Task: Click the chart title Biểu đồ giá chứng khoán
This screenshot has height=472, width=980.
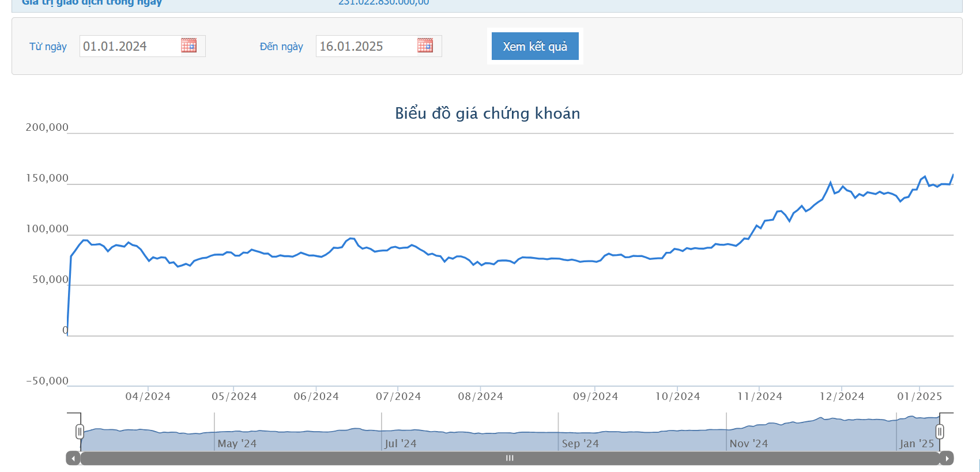Action: point(487,114)
